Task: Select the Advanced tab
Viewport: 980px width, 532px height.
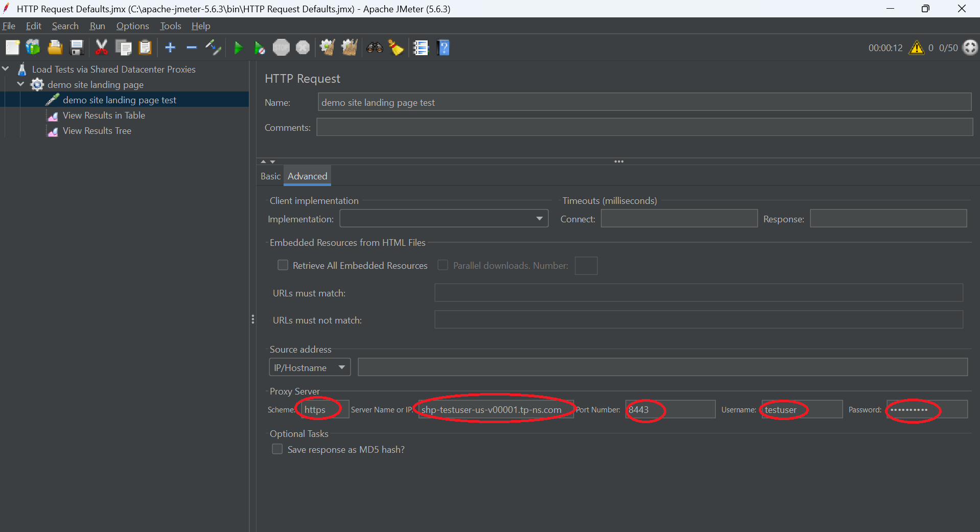Action: (x=307, y=176)
